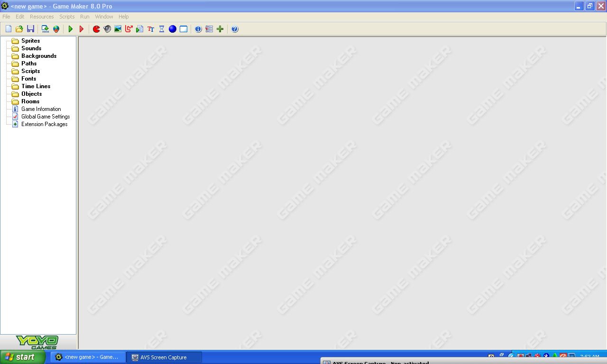
Task: Create a new time line (hourglass icon)
Action: pyautogui.click(x=161, y=29)
